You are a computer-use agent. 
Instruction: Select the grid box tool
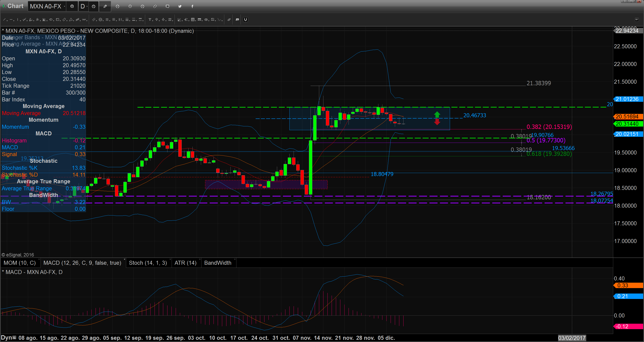[x=193, y=20]
